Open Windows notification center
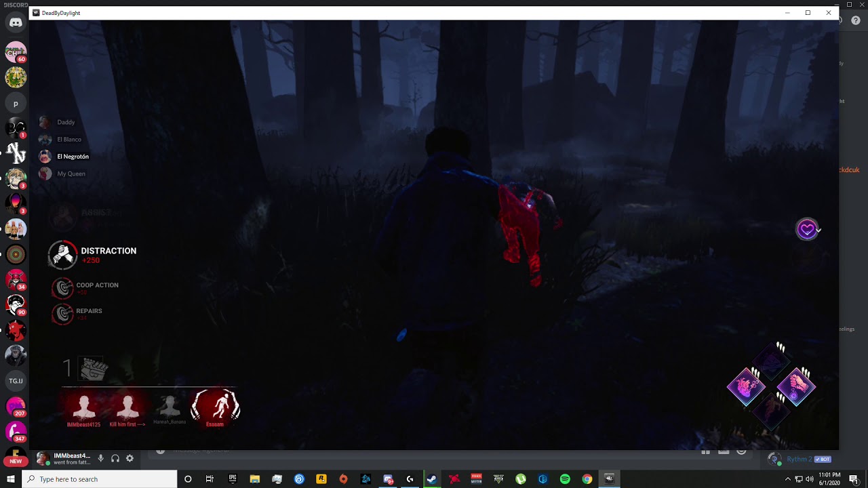 tap(854, 479)
